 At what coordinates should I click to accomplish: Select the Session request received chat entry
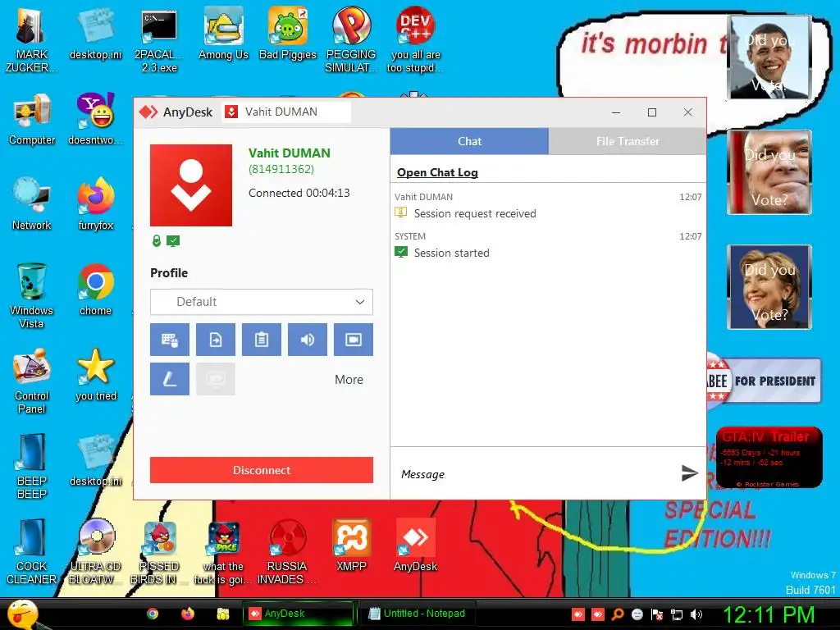click(x=475, y=214)
